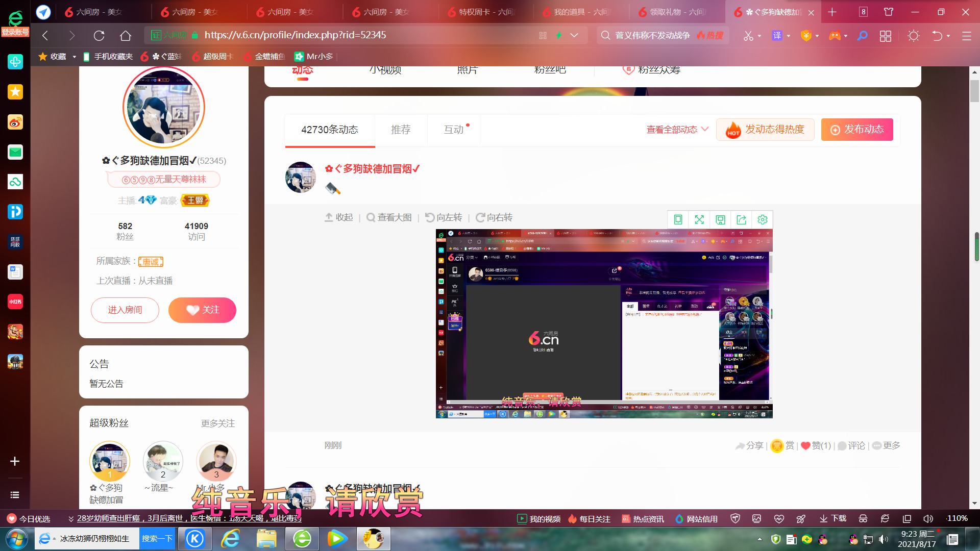Click 赏 to tip the post

[782, 446]
